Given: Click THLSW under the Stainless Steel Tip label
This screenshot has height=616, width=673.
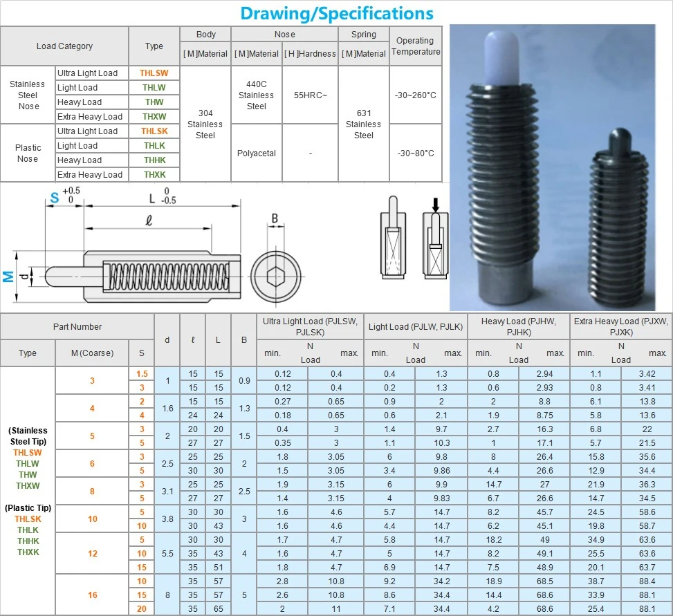Looking at the screenshot, I should (28, 453).
